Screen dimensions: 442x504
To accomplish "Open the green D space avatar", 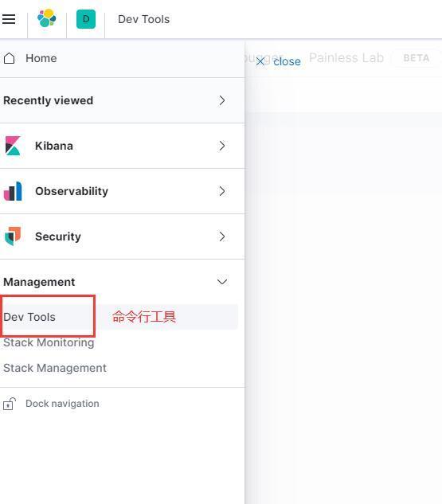I will [x=86, y=19].
